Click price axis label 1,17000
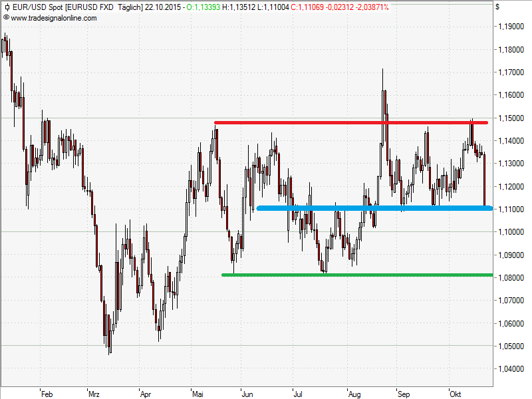The height and width of the screenshot is (399, 532). click(x=511, y=72)
